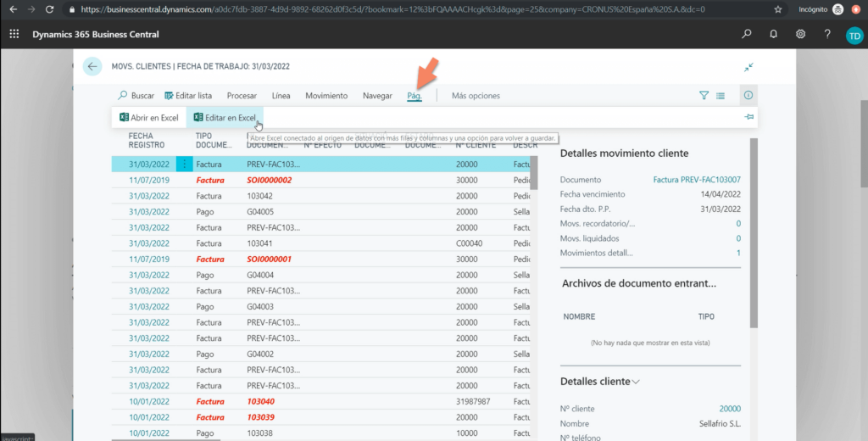
Task: Collapse page with the shrink arrows icon
Action: pos(748,67)
